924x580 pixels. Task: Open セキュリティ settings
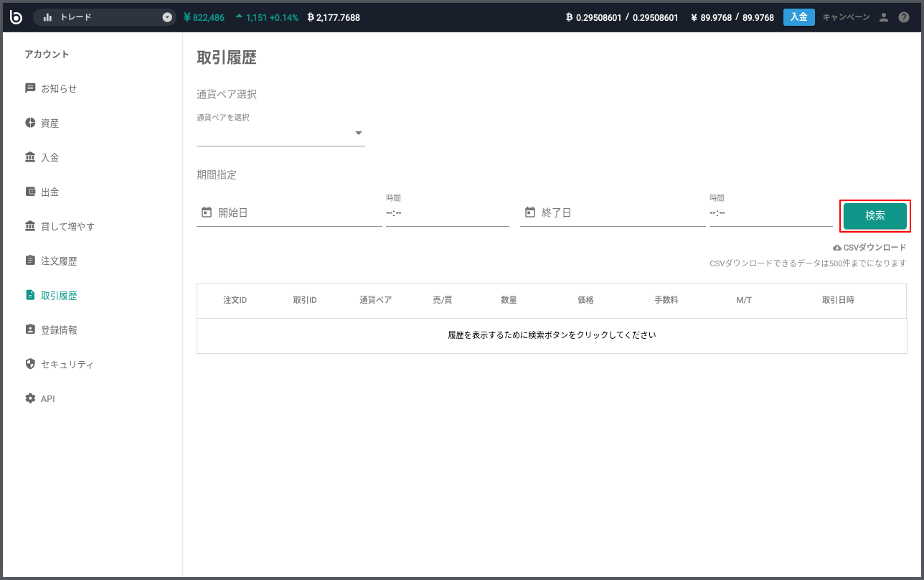click(x=67, y=365)
